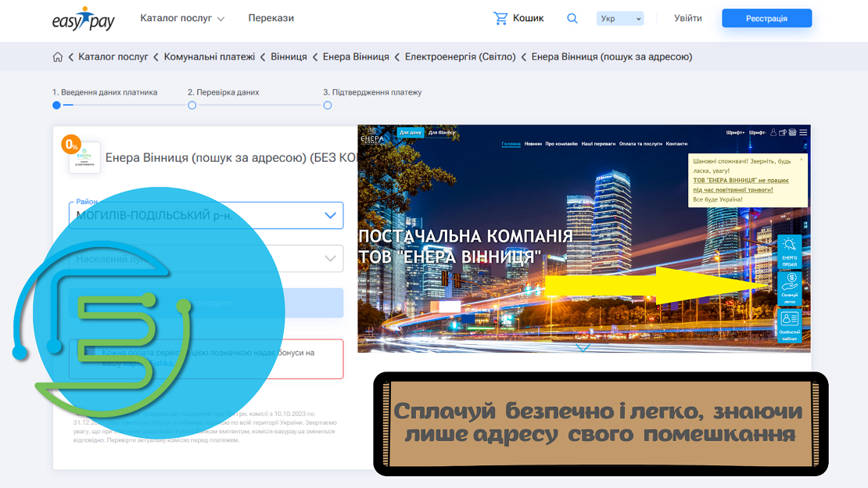
Task: Click the Реєстрація button
Action: (766, 18)
